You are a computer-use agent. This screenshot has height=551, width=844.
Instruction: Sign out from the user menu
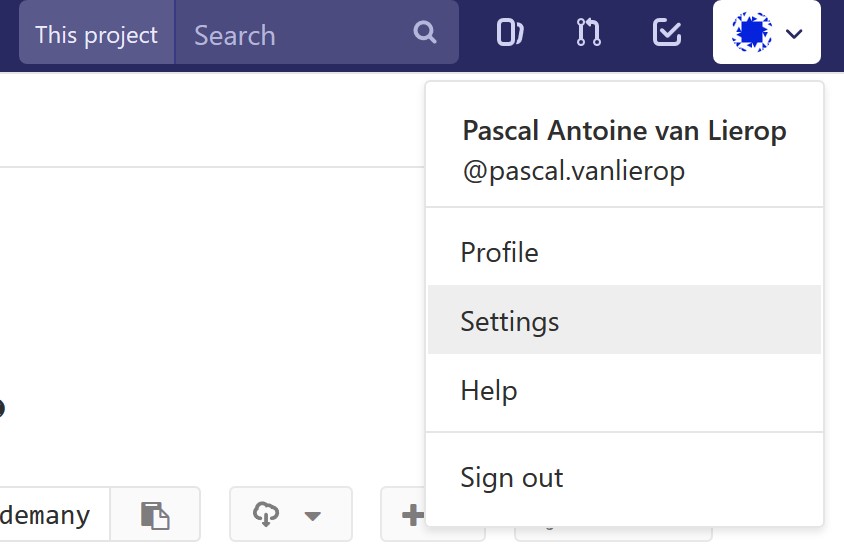click(x=511, y=477)
